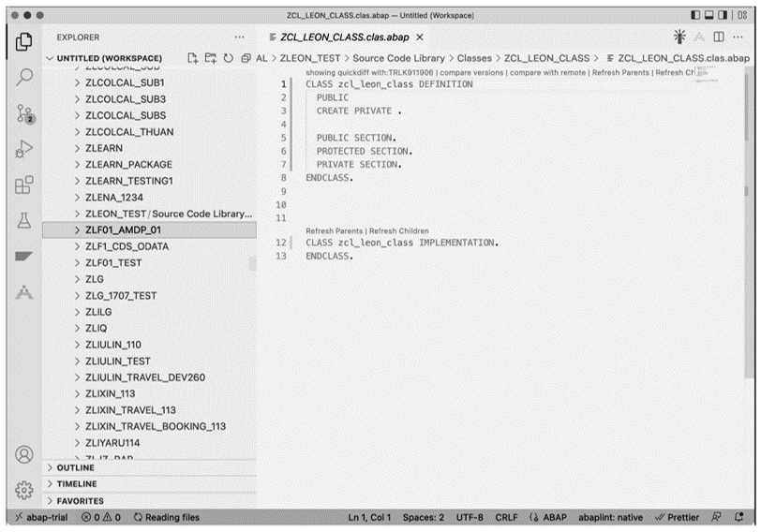The image size is (761, 532).
Task: Open the Run and Debug view
Action: coord(25,148)
